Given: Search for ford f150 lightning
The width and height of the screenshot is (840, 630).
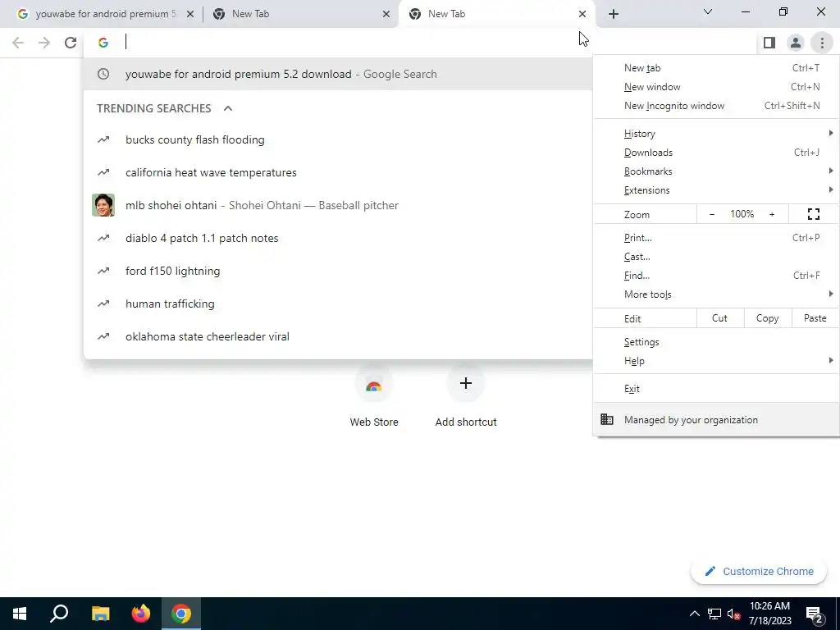Looking at the screenshot, I should click(339, 271).
